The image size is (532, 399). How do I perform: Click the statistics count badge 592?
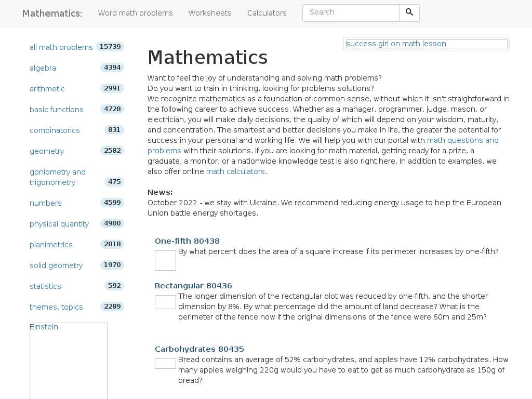click(114, 286)
